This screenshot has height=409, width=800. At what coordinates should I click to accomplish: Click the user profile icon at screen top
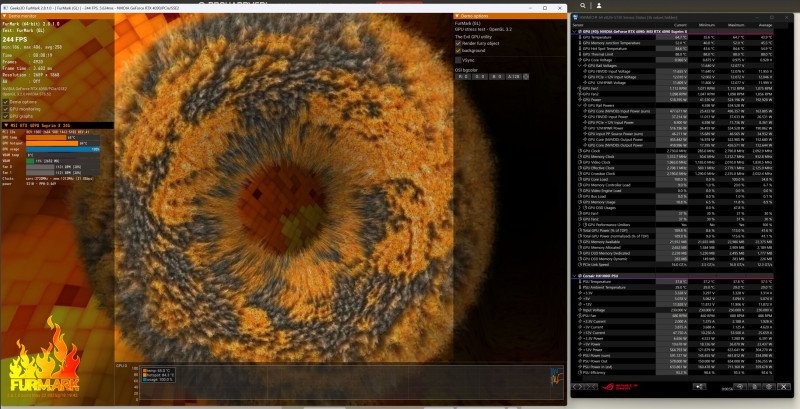point(599,5)
